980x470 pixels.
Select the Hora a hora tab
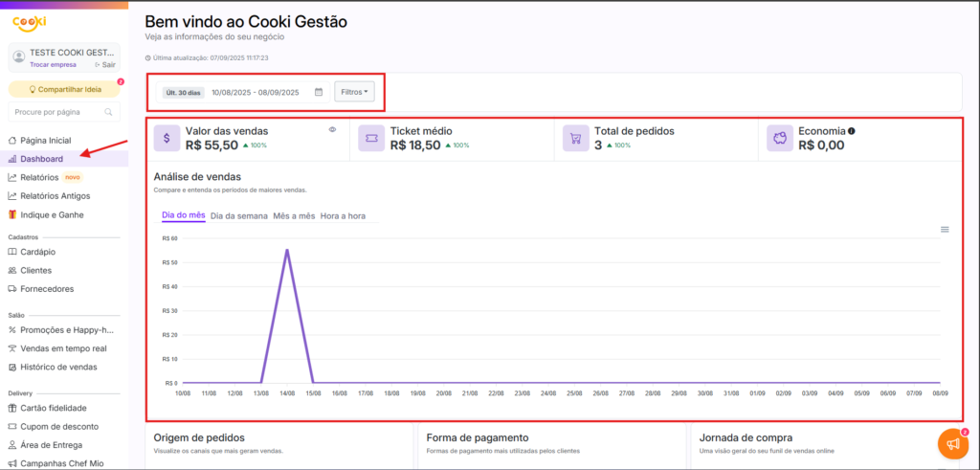pos(343,216)
